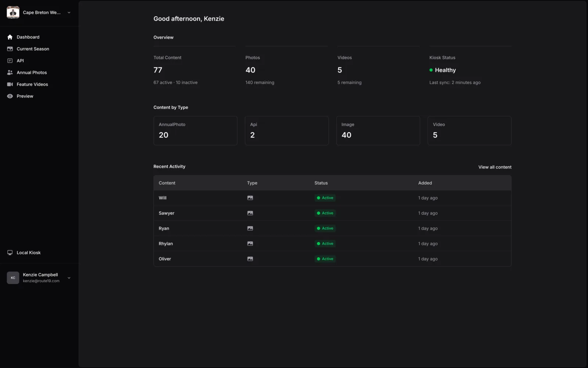Click the image type icon in Ryan row

tap(250, 229)
